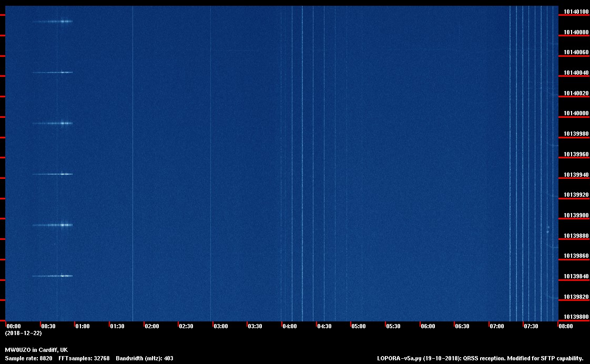Click the 01:30 time axis label

pos(117,327)
